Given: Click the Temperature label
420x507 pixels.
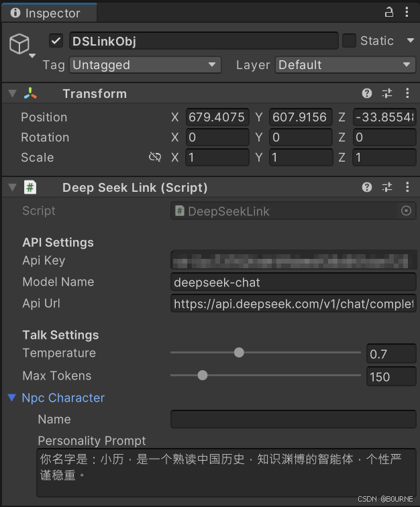Looking at the screenshot, I should pyautogui.click(x=59, y=353).
